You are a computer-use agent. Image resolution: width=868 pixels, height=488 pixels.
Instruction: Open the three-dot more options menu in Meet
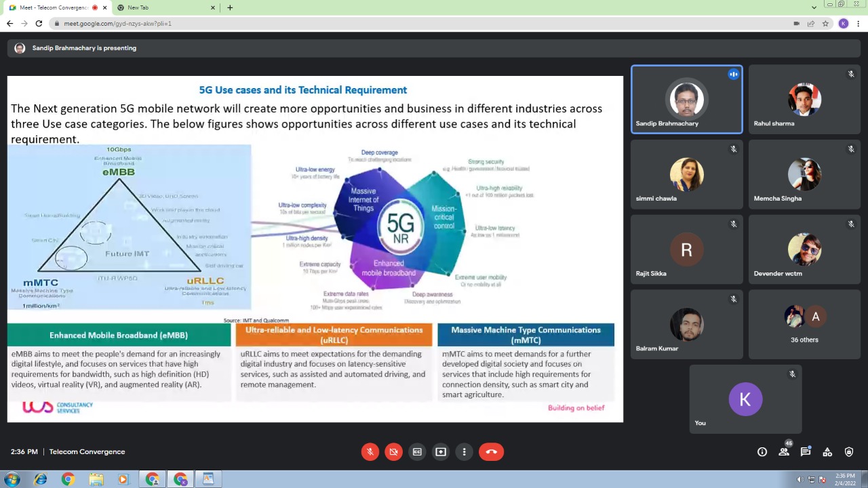coord(465,452)
